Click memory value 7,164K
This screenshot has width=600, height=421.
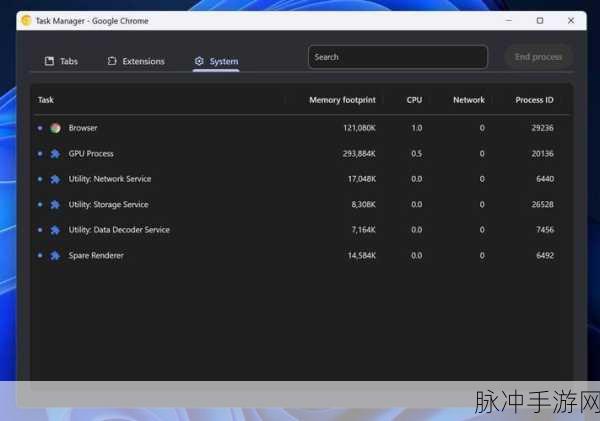point(364,230)
